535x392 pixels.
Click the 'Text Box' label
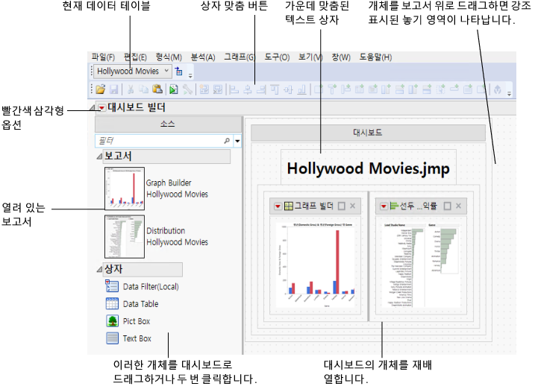pos(137,338)
